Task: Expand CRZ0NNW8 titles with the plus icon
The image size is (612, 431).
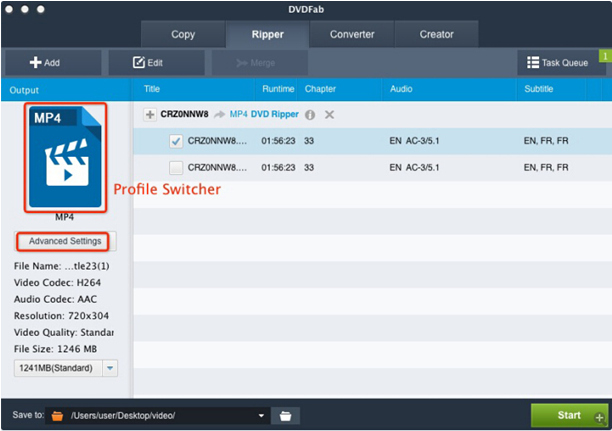Action: (x=150, y=115)
